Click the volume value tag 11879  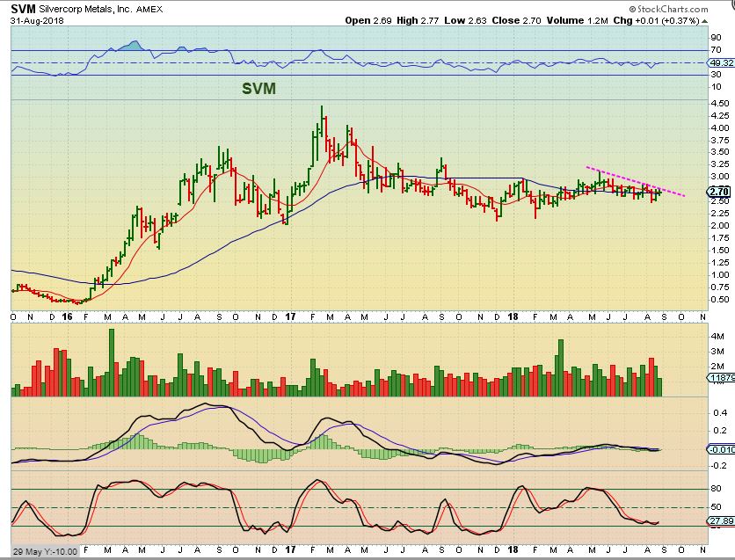click(721, 378)
